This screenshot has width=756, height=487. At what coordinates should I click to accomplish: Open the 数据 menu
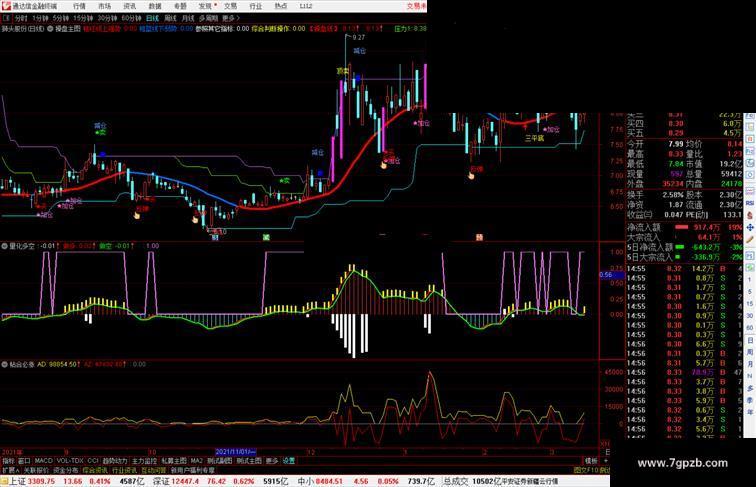(155, 6)
